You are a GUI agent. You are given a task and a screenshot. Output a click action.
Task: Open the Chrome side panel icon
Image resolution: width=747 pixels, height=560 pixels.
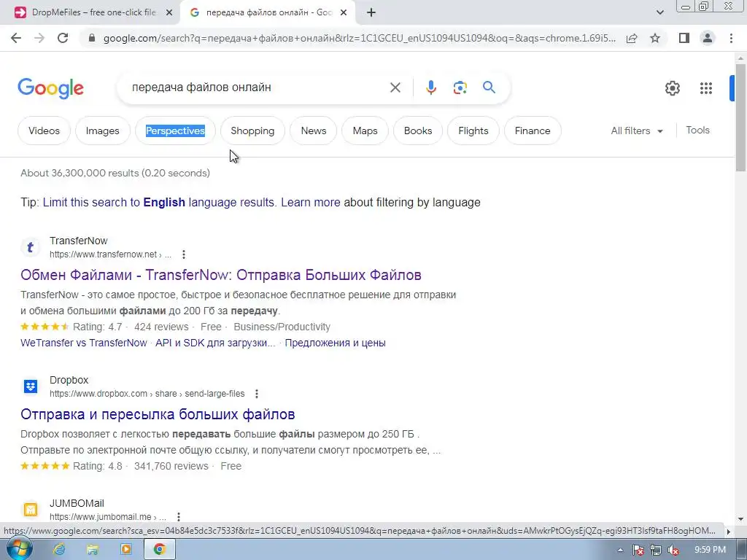(x=684, y=38)
